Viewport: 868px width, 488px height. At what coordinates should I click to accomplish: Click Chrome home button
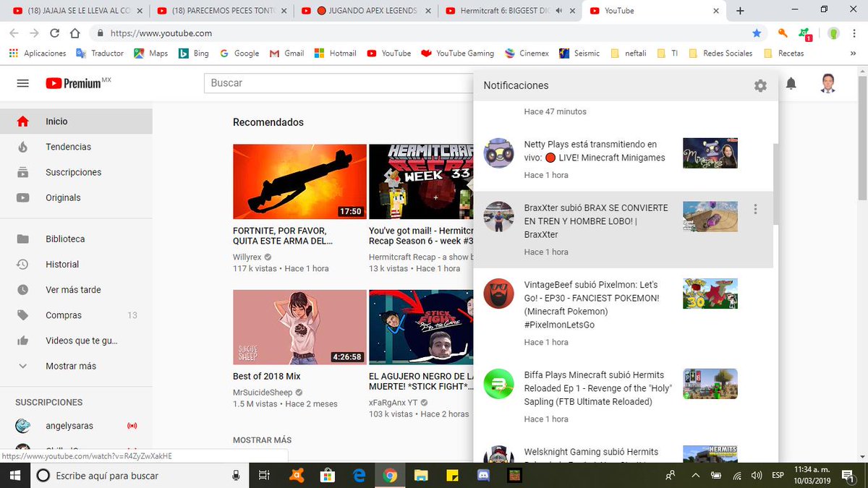coord(75,33)
